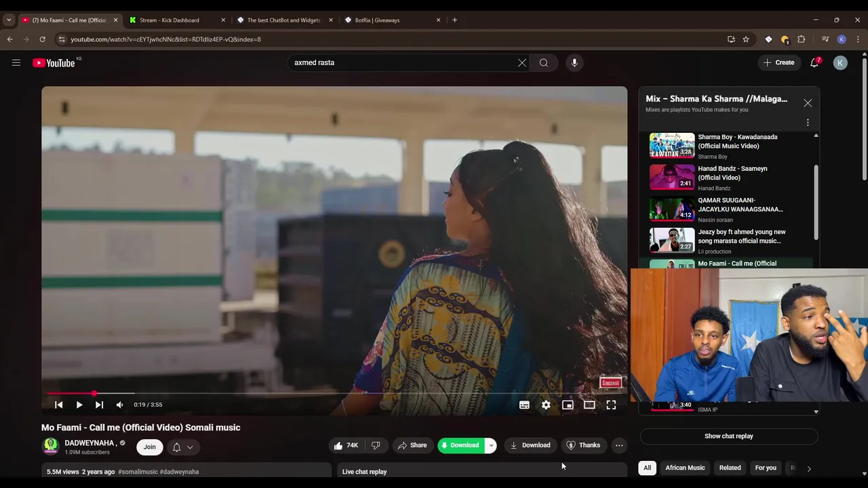Click the grey YouTube Download button
This screenshot has height=488, width=868.
[530, 445]
